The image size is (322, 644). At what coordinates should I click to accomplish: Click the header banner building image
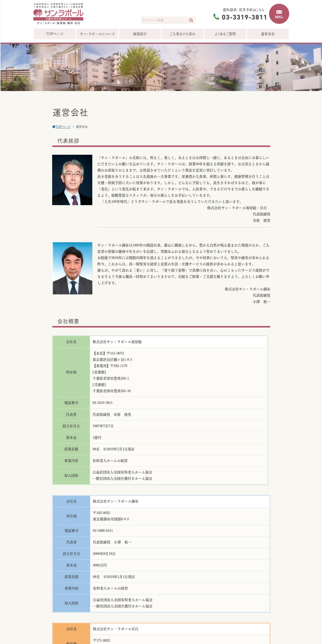click(x=161, y=67)
